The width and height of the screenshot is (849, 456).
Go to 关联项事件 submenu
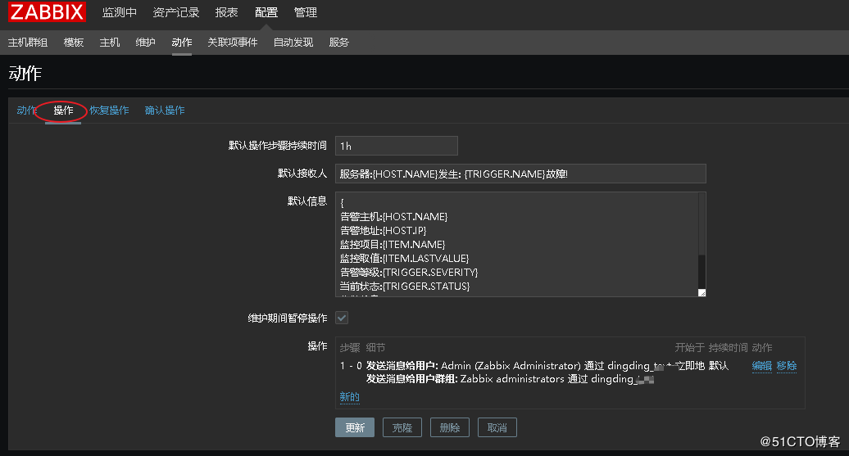[232, 42]
